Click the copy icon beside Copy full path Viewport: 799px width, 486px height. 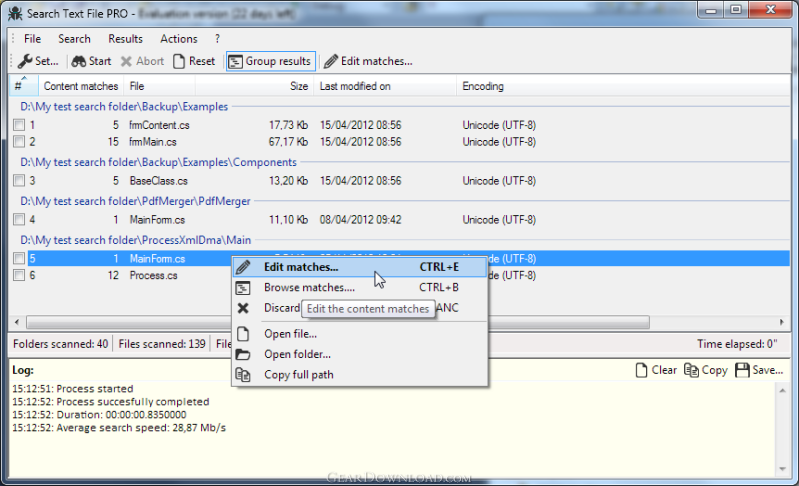point(243,374)
